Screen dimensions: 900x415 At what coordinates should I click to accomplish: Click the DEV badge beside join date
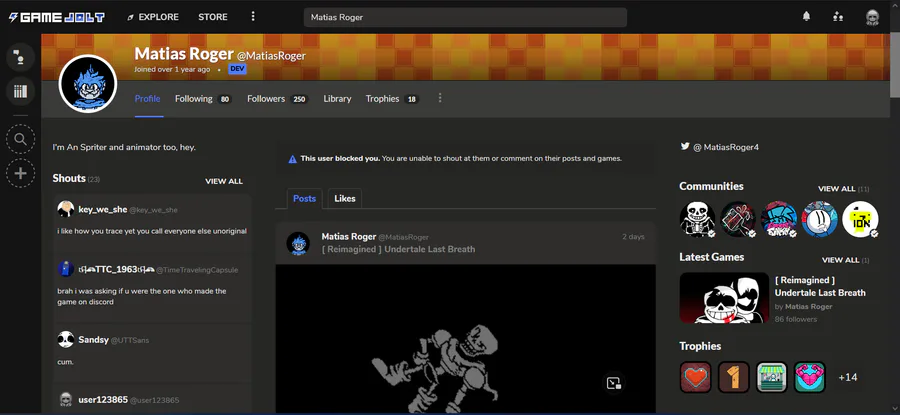tap(237, 69)
